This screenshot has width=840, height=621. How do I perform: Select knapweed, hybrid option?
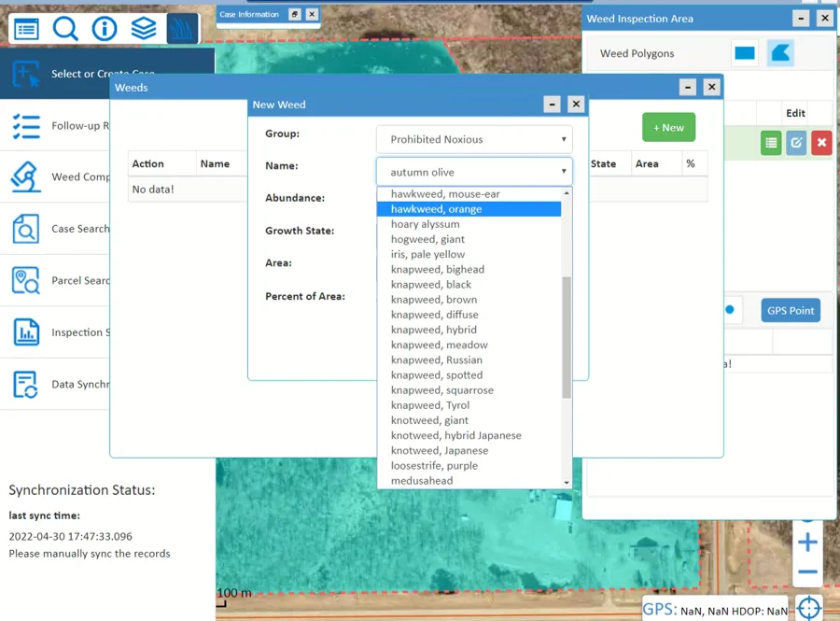(x=469, y=330)
